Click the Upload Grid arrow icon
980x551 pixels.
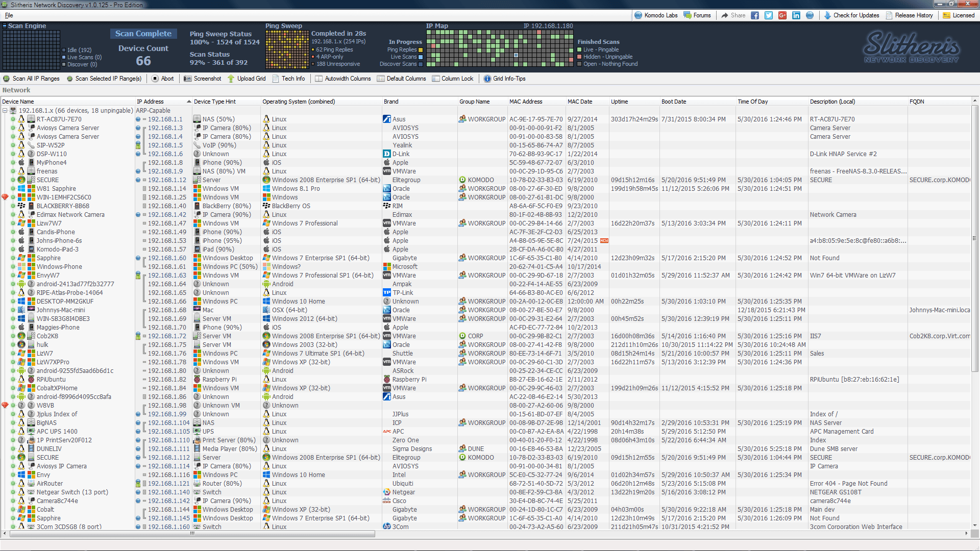tap(231, 79)
